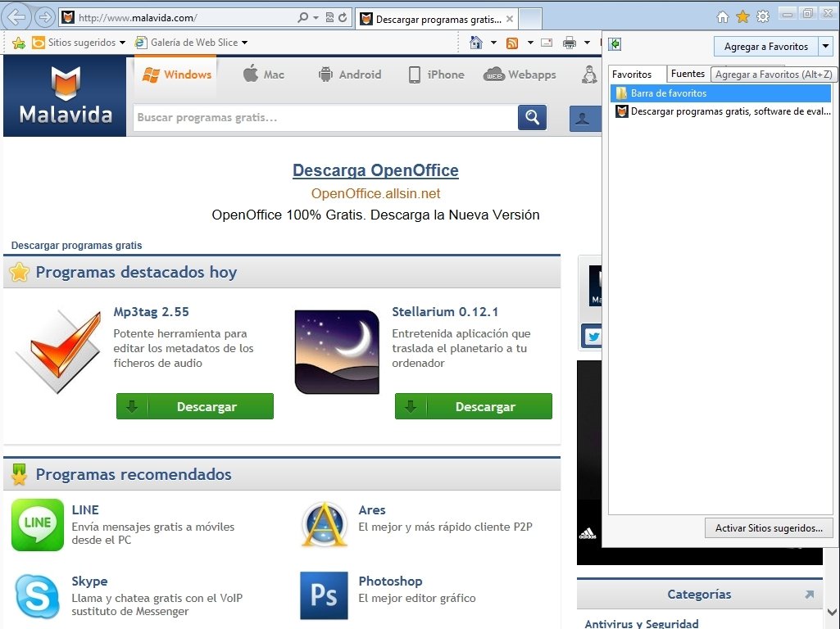Open OpenOffice.allsin.net link
The width and height of the screenshot is (840, 629).
click(375, 193)
